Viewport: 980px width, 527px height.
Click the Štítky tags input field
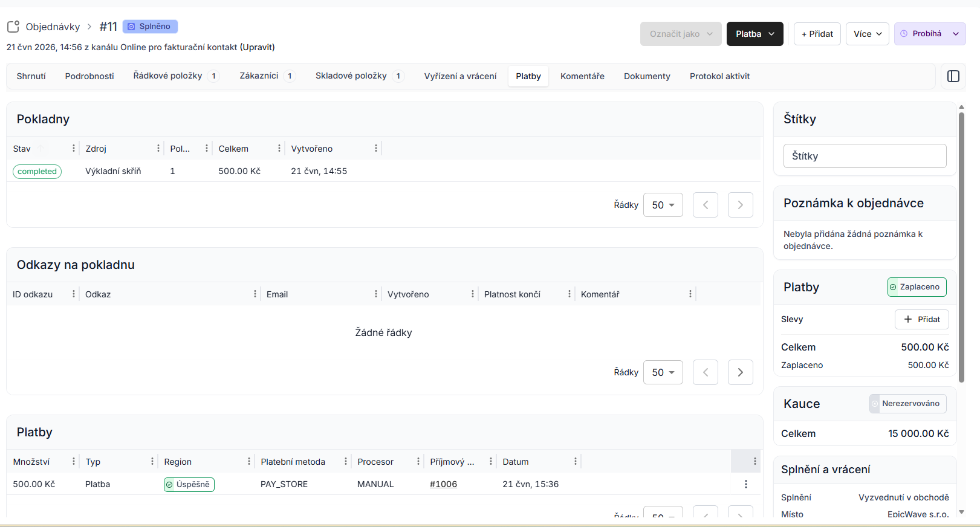pyautogui.click(x=865, y=156)
